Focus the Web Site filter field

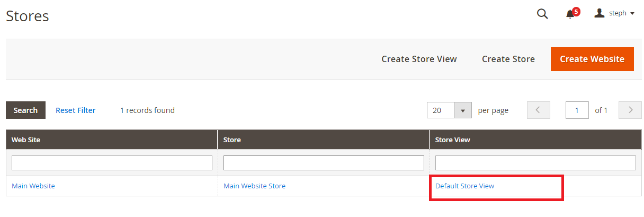click(x=112, y=163)
